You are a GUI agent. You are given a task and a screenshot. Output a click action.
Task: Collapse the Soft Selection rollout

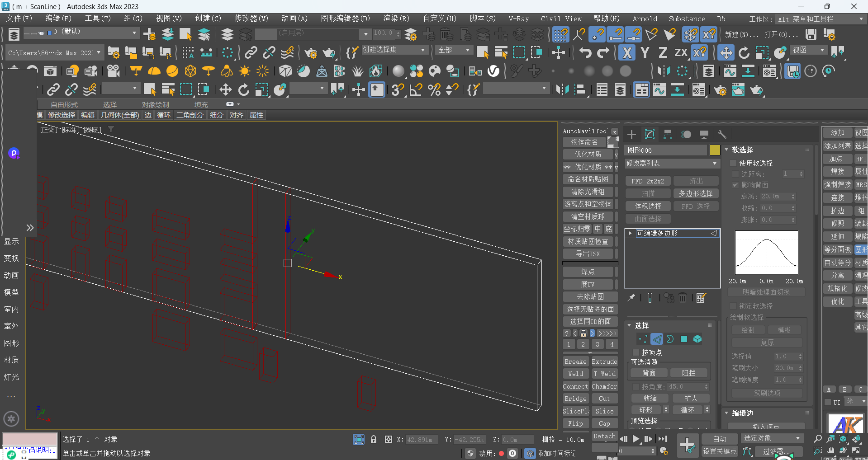click(x=726, y=150)
